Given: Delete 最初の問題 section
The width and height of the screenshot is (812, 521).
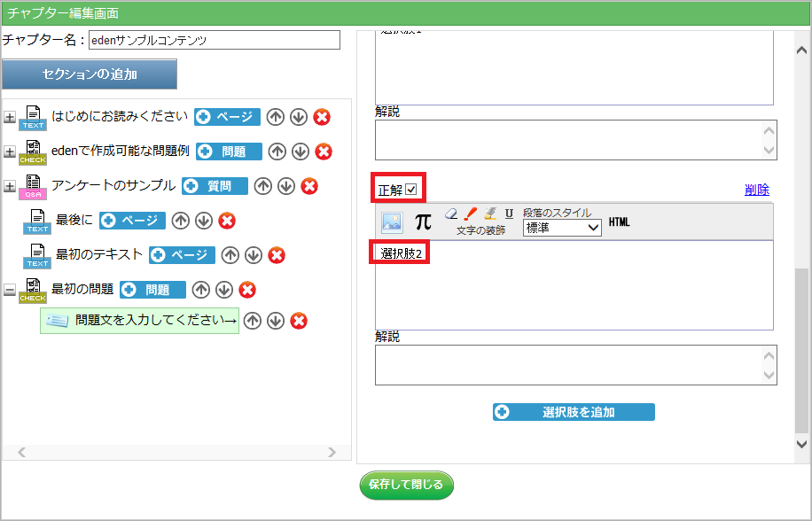Looking at the screenshot, I should pos(247,290).
